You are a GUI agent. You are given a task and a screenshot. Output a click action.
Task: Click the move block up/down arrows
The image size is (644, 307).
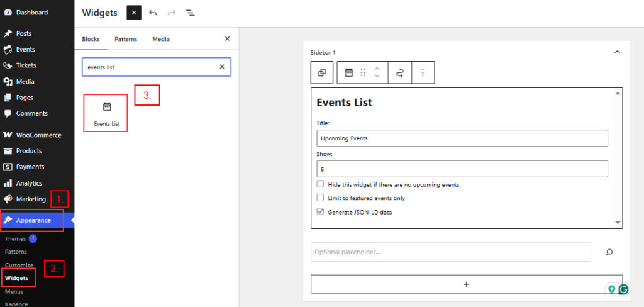tap(377, 72)
